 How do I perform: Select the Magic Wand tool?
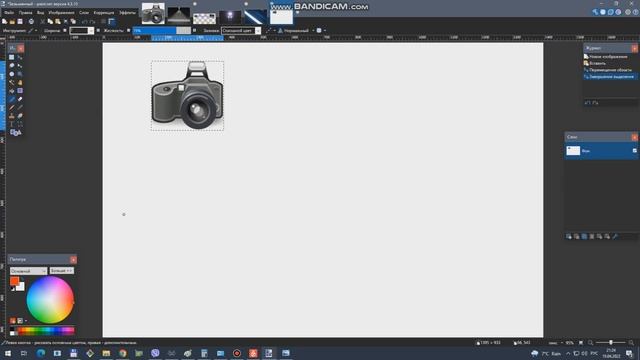11,82
